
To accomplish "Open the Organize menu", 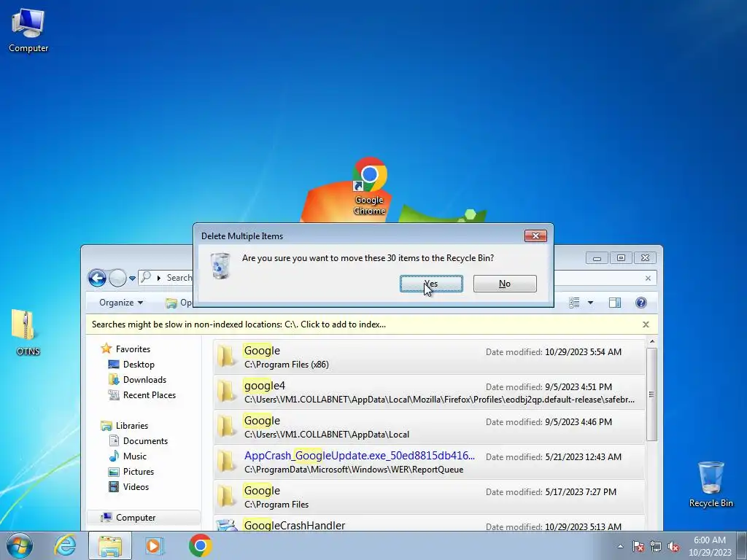I will 121,303.
